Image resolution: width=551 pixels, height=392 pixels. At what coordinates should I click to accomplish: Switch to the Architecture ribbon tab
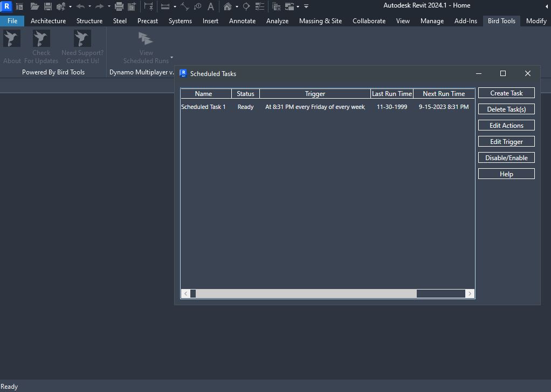(x=48, y=20)
